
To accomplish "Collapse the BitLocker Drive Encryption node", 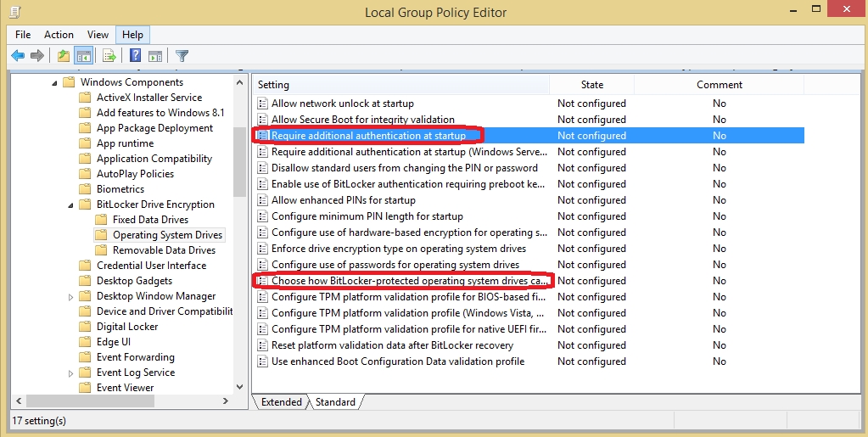I will [x=70, y=205].
